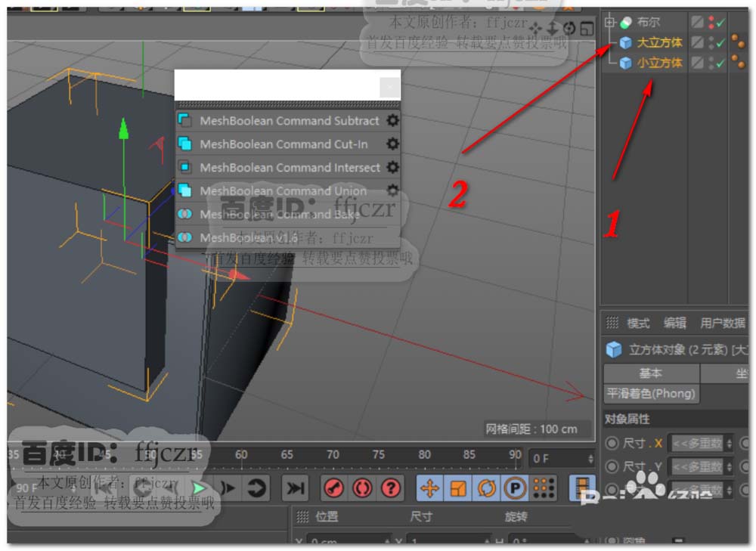Click the viewport orbit camera icon
756x551 pixels.
point(569,29)
